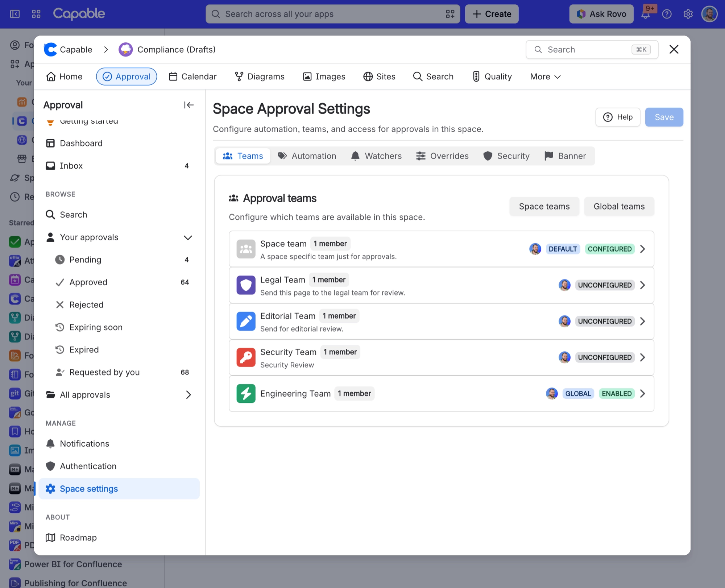
Task: Click the Help button
Action: (618, 117)
